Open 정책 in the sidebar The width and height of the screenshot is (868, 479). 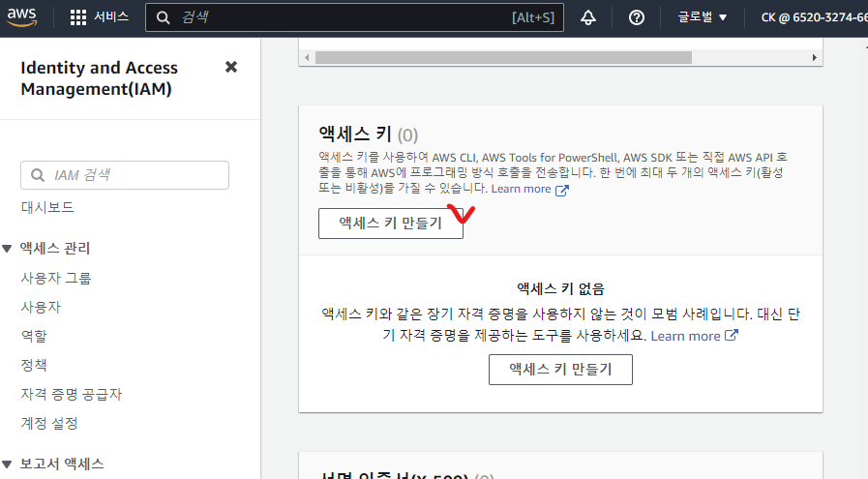pos(34,365)
